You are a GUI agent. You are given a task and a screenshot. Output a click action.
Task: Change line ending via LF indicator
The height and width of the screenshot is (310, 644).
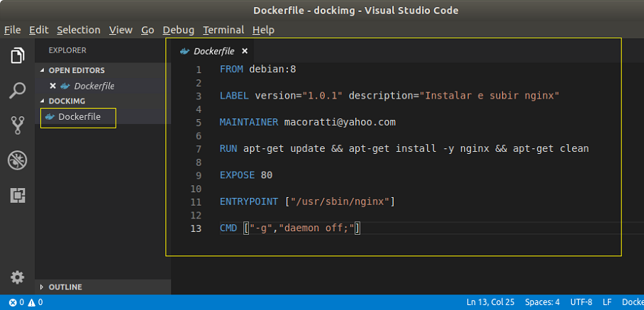click(x=607, y=303)
